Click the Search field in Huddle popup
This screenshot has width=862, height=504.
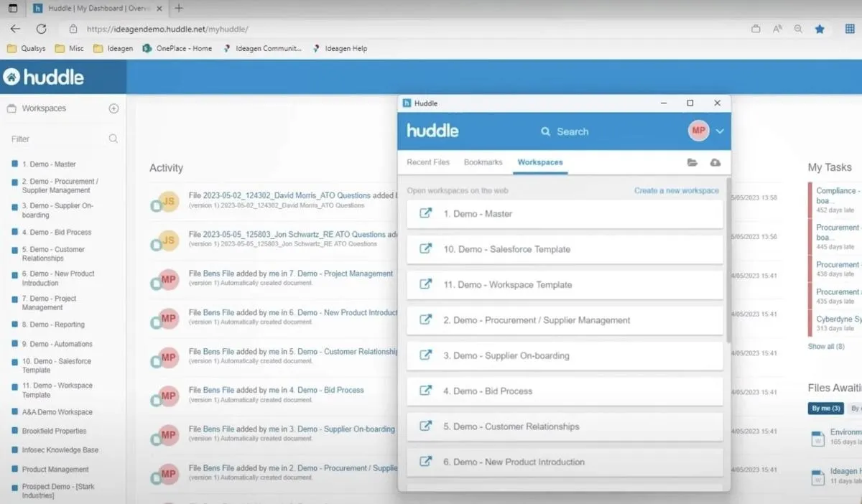coord(565,131)
